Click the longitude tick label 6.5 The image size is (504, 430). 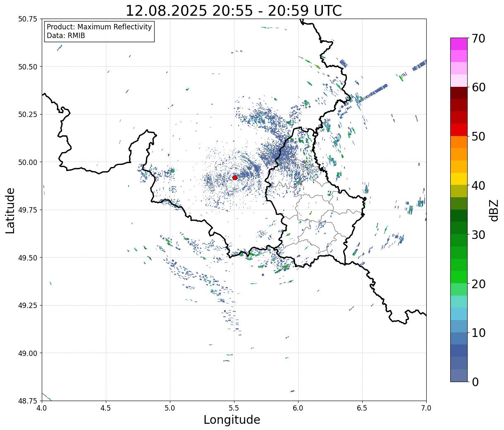pos(362,408)
